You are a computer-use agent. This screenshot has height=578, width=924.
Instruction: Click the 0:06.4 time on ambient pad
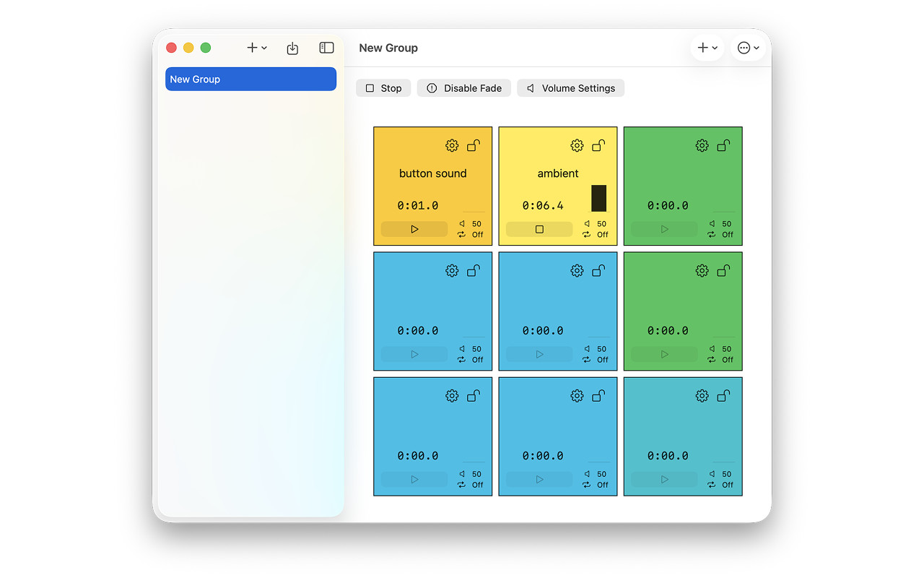pos(543,205)
